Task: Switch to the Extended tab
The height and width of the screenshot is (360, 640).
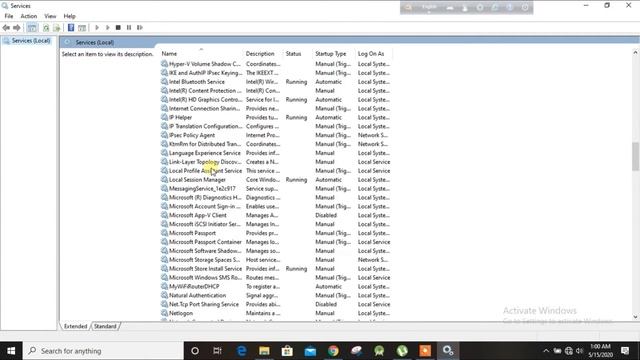Action: (76, 326)
